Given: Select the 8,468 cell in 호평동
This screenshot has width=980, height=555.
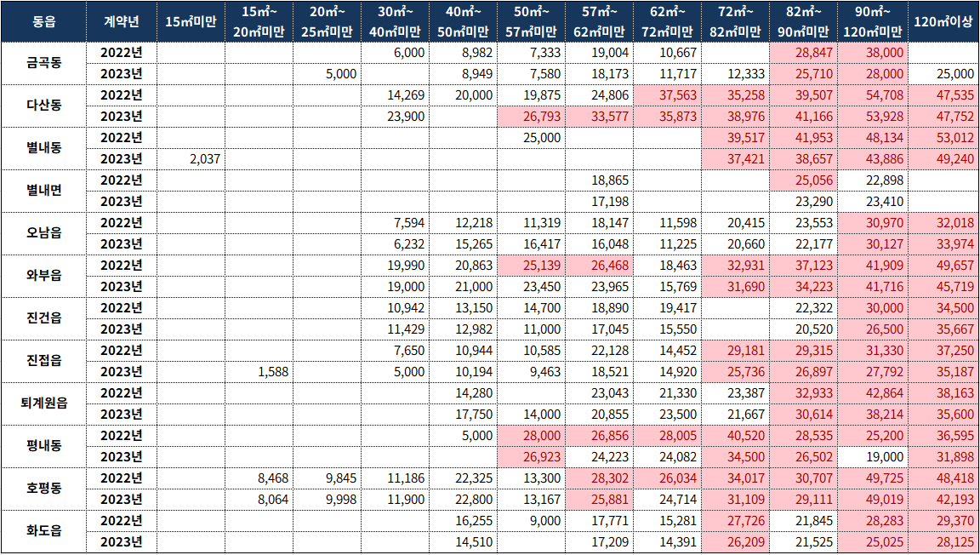Looking at the screenshot, I should 259,478.
